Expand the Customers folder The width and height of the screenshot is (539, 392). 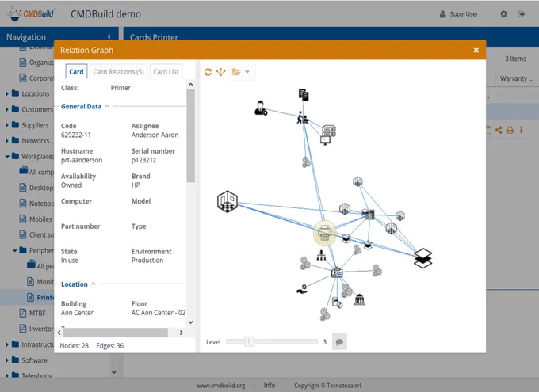tap(6, 109)
